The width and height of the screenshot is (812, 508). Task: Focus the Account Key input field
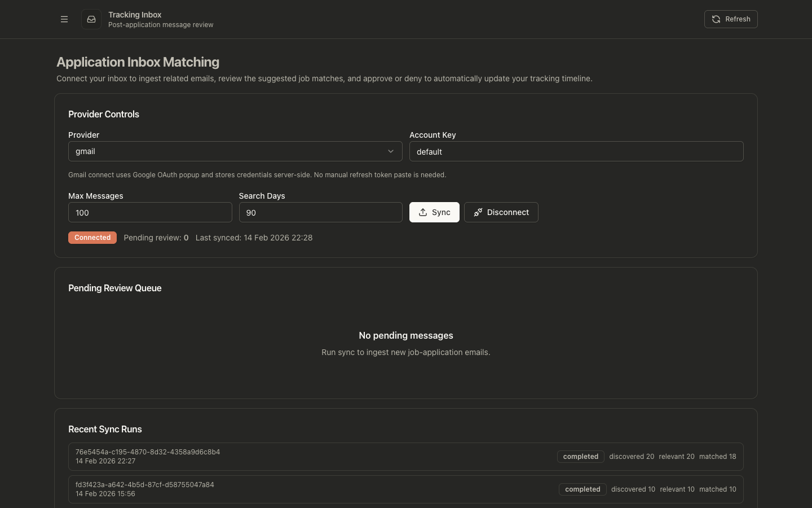576,151
